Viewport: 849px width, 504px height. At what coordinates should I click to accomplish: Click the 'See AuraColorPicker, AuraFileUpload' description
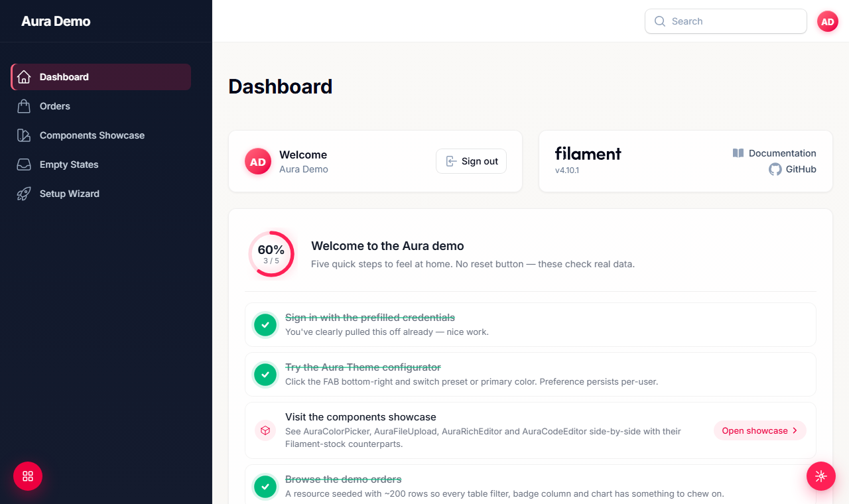pos(484,438)
